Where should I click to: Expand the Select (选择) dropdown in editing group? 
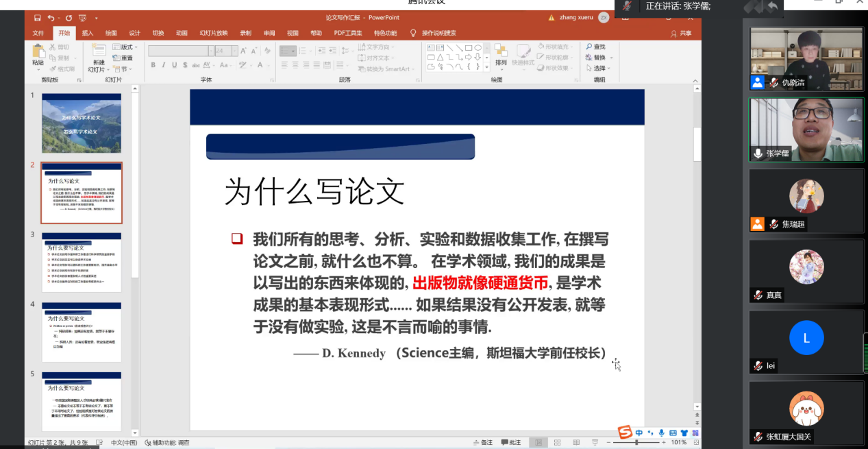tap(608, 69)
